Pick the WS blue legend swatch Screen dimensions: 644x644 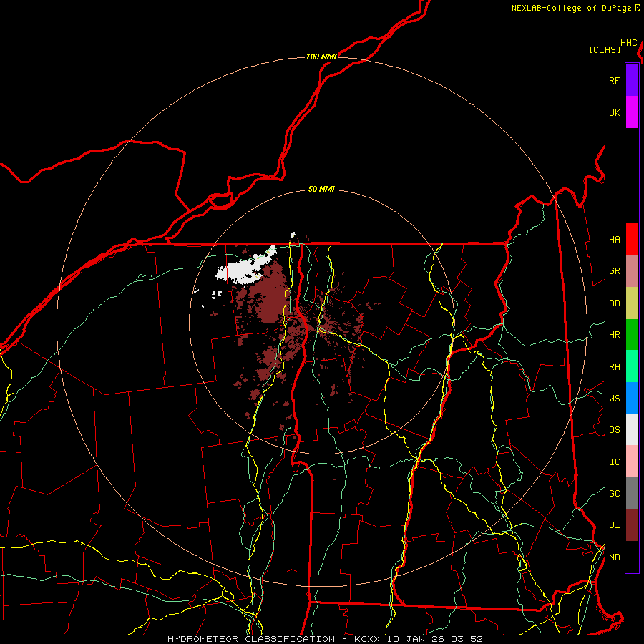632,398
